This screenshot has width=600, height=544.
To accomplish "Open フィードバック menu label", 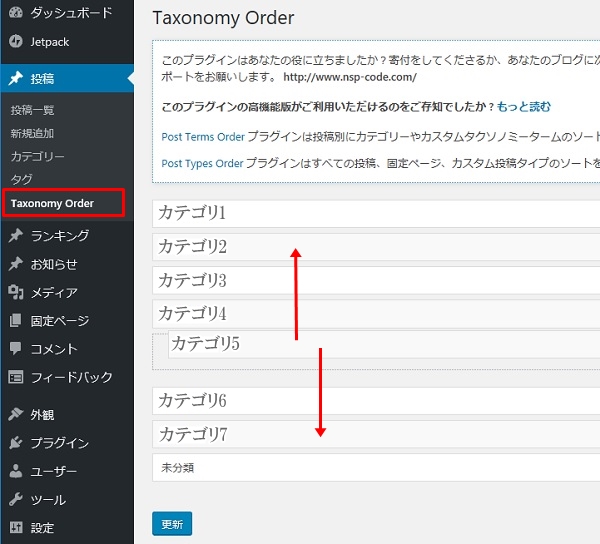I will click(71, 377).
